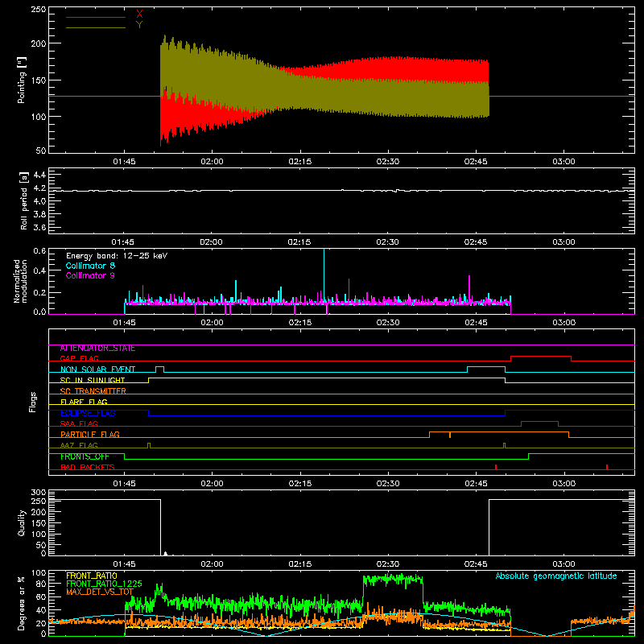Click the 02:30 time label under Roll period plot

[387, 242]
